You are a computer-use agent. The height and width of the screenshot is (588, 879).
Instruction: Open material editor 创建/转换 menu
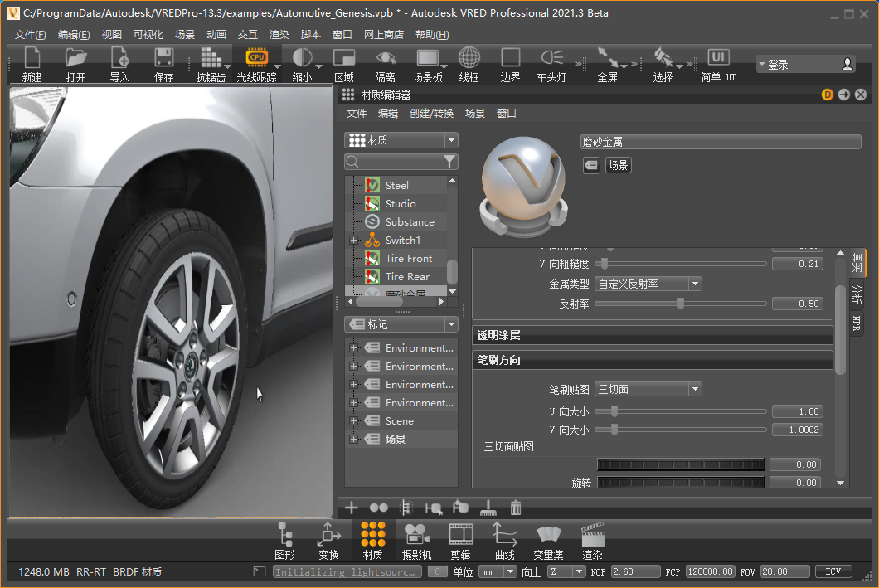click(432, 114)
